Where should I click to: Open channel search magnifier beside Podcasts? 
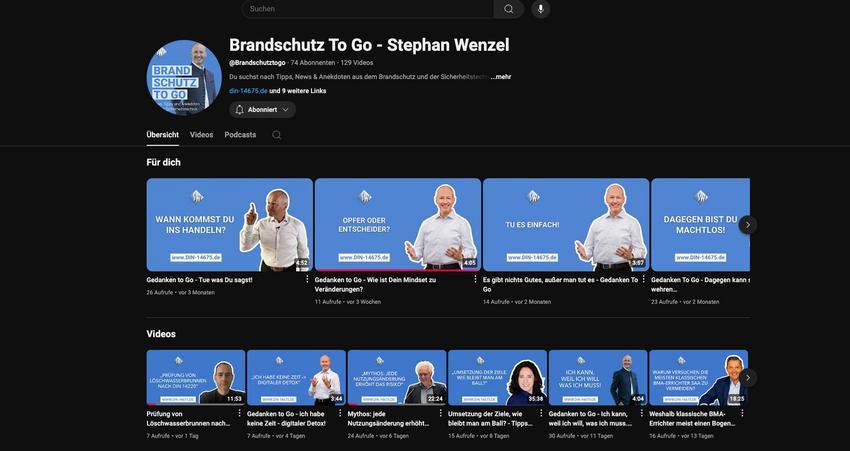276,135
